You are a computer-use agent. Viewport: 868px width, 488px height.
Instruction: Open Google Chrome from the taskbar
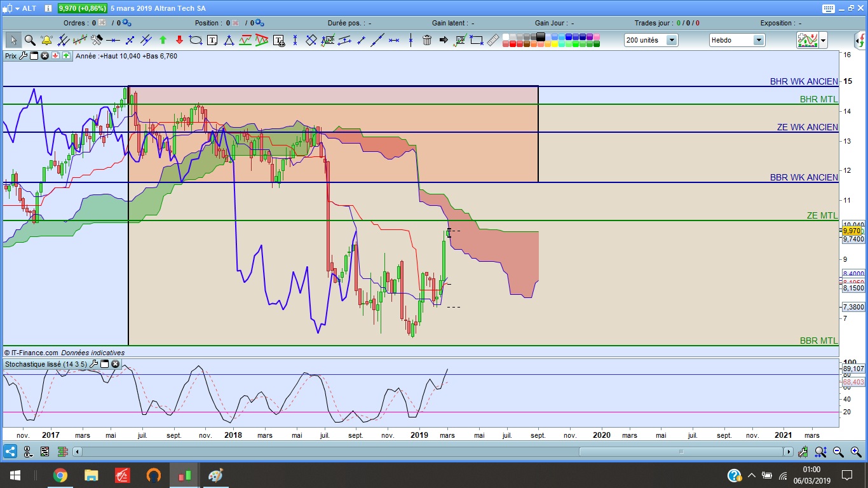point(60,475)
